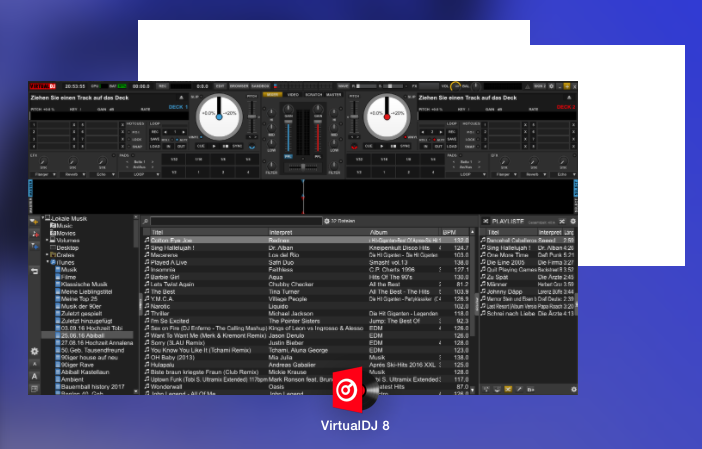
Task: Click the highlighted yellow icon in playlist footer
Action: click(508, 389)
